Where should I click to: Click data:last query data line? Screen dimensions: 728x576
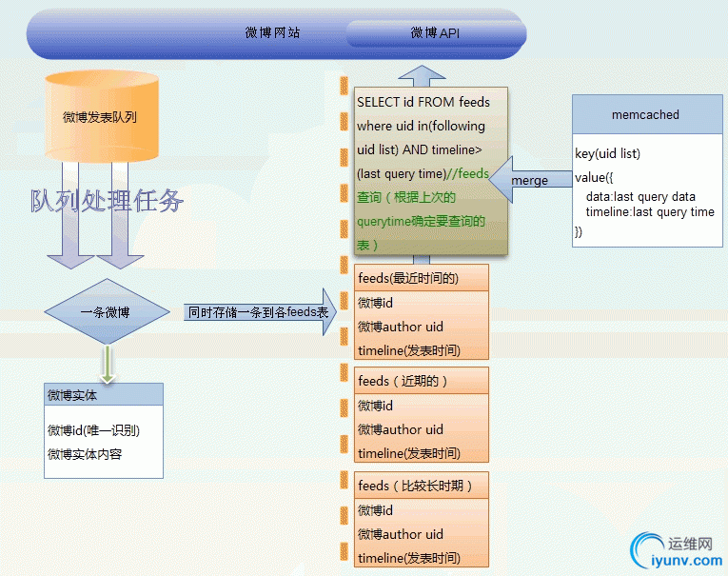point(640,196)
